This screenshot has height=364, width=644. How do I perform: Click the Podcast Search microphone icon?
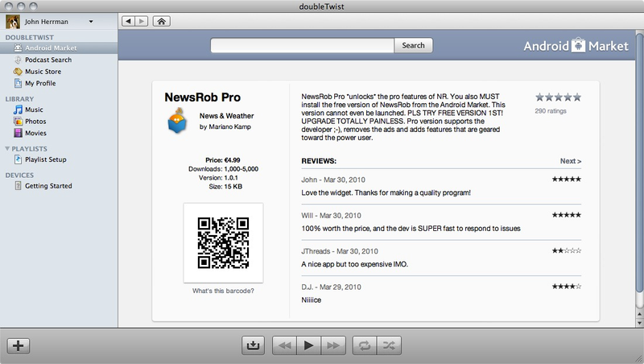[x=18, y=60]
